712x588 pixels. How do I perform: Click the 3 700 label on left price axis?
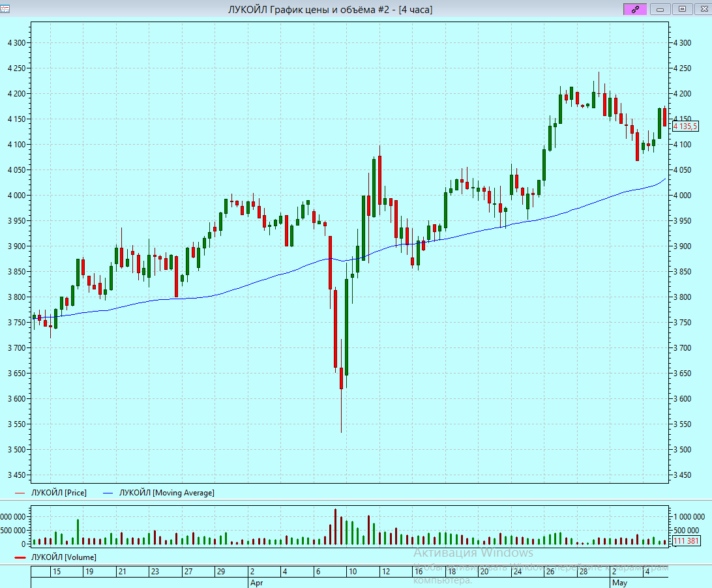point(17,348)
